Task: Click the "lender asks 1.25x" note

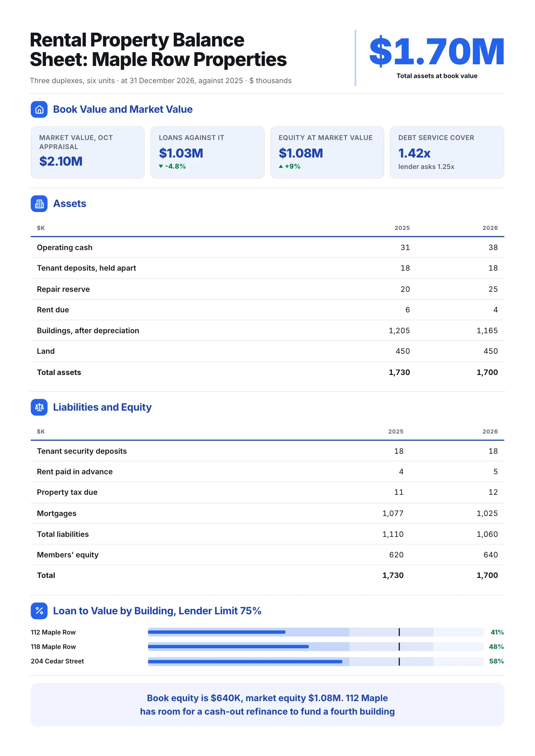Action: (426, 167)
